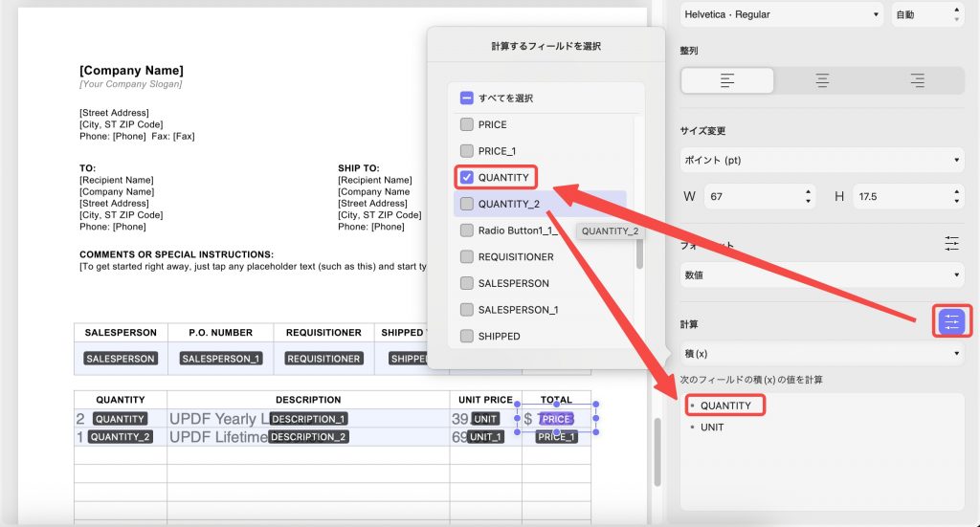Click the COMMENTS OR SPECIAL INSTRUCTIONS heading
The image size is (980, 527).
tap(176, 254)
